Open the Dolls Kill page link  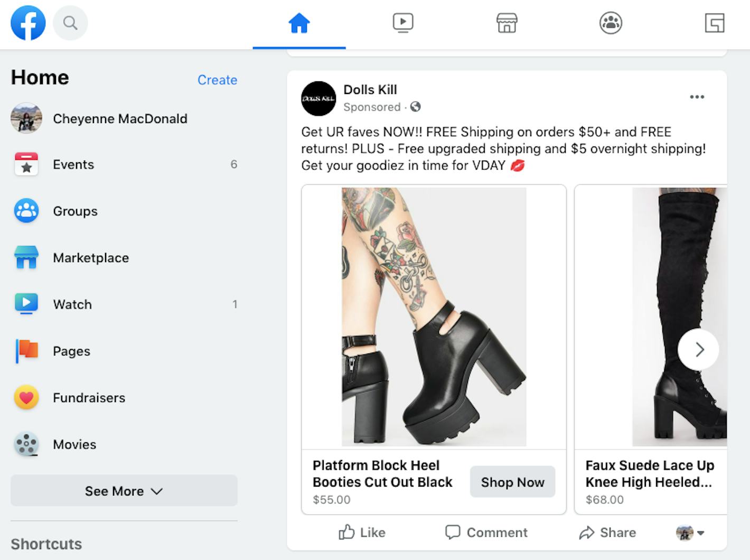click(370, 89)
